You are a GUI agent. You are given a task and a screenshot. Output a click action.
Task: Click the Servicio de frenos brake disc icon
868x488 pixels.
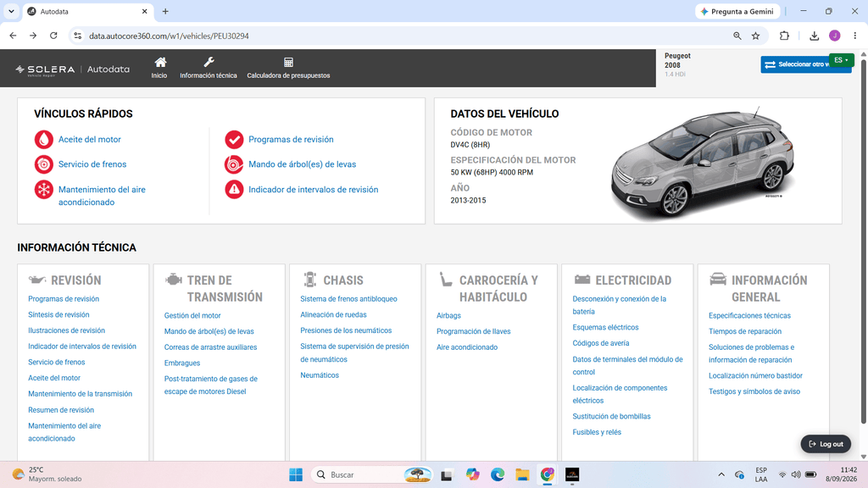point(44,164)
